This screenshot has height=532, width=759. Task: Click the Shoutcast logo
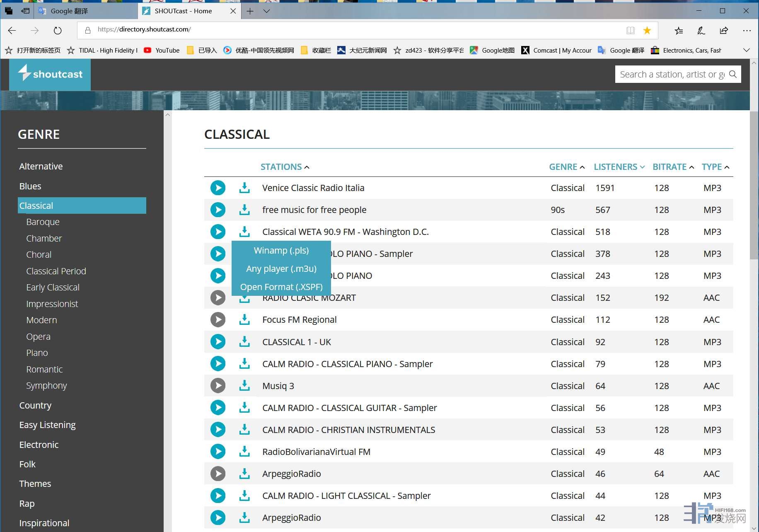(x=50, y=74)
